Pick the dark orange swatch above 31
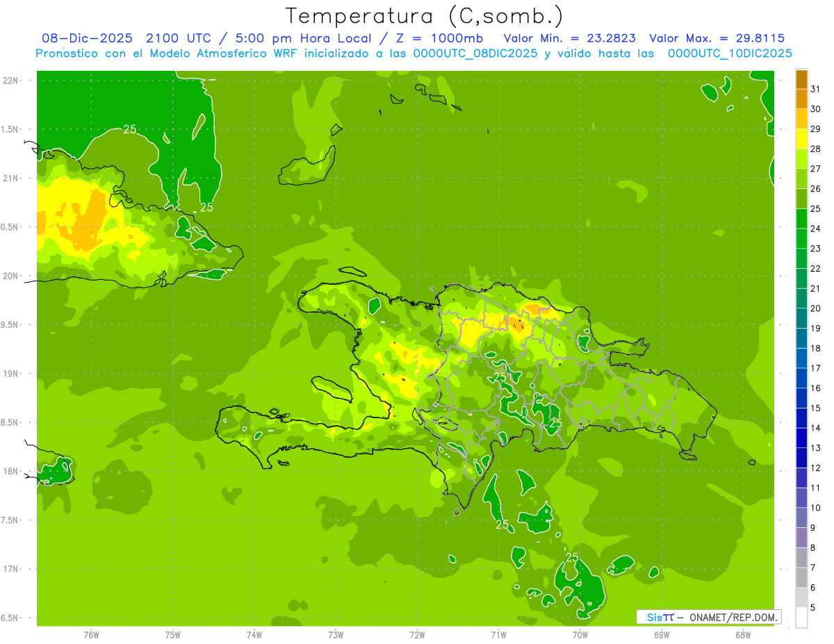Viewport: 834px width, 644px height. pos(801,79)
